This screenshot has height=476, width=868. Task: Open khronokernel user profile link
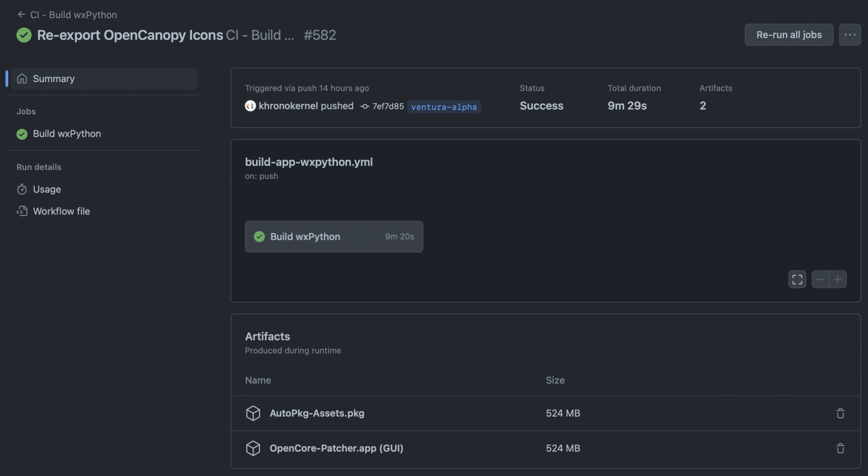pos(288,106)
